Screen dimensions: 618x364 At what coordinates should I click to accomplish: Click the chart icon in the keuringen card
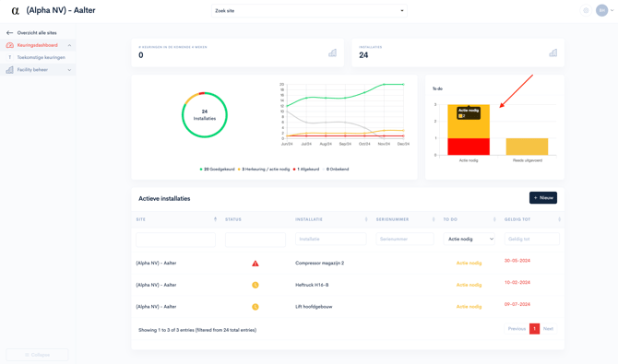tap(333, 53)
